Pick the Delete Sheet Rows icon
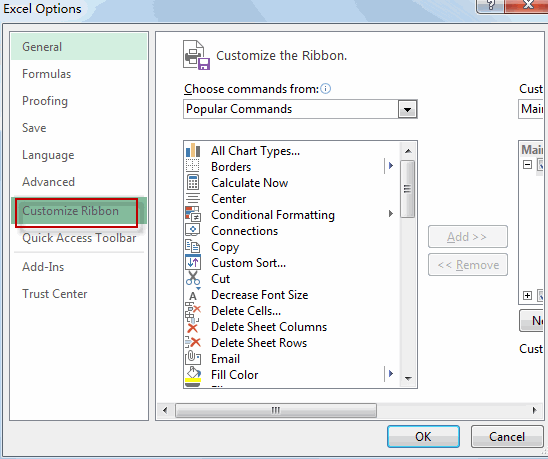Viewport: 548px width, 459px height. 193,342
